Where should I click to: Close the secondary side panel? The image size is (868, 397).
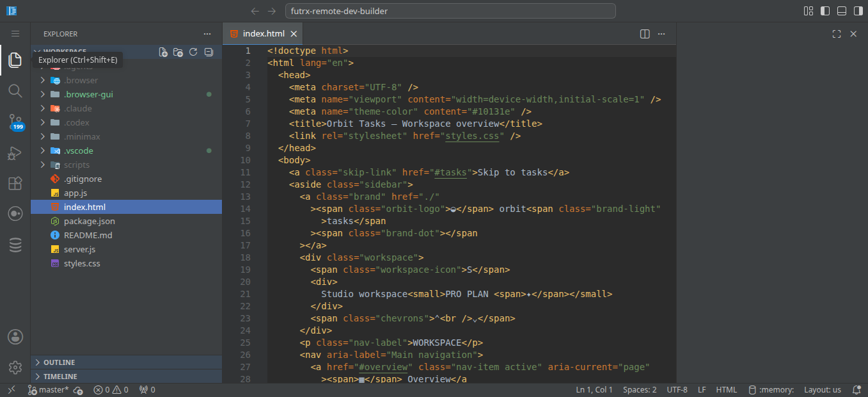coord(853,34)
